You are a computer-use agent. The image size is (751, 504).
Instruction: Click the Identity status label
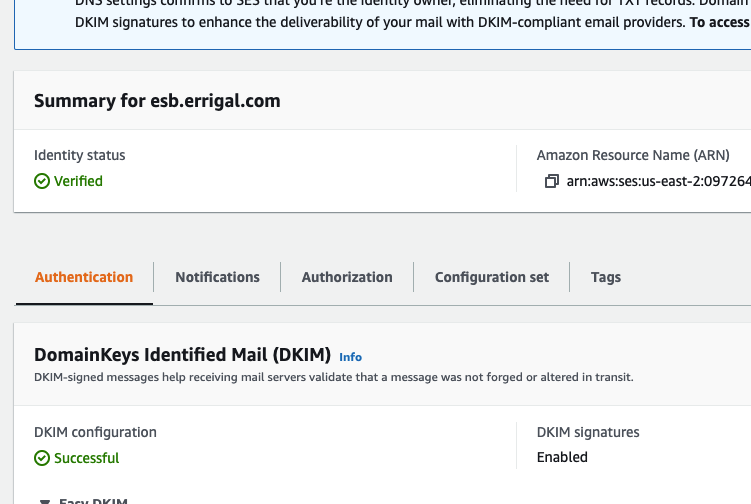80,155
